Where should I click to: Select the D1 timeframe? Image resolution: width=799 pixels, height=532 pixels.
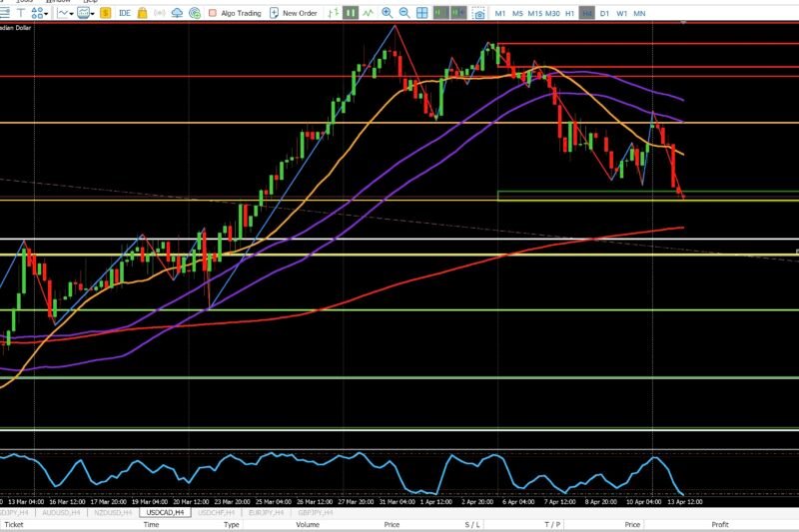tap(604, 14)
